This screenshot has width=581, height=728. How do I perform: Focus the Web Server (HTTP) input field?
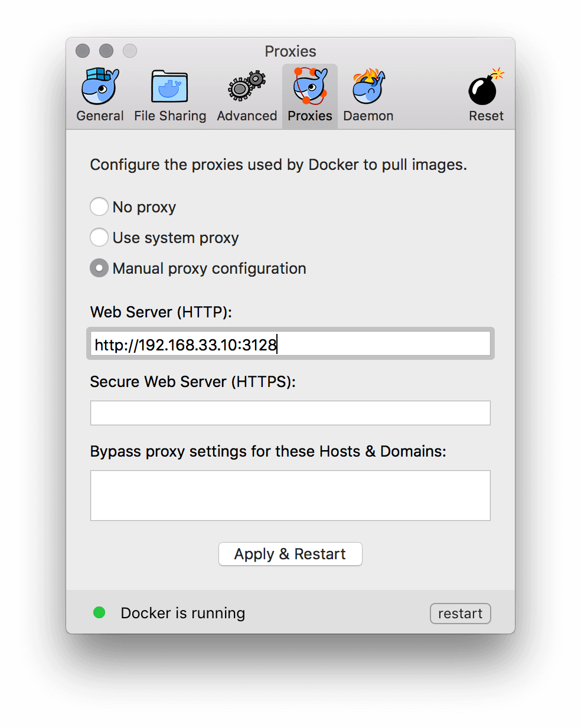290,344
